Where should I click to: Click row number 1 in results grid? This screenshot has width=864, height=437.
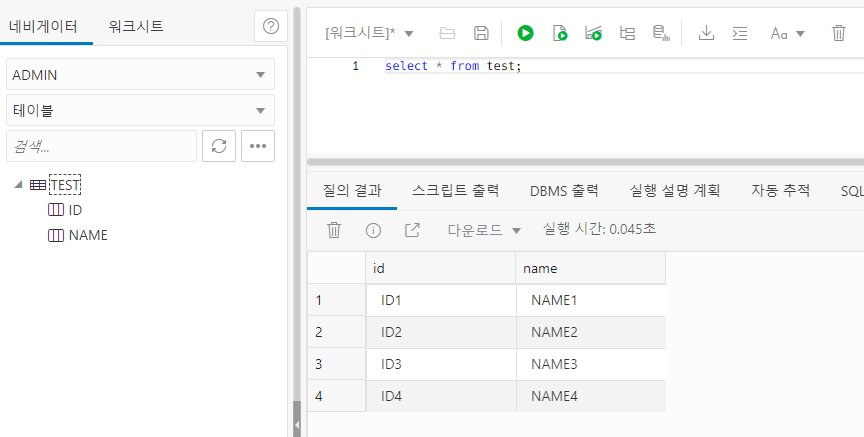coord(336,300)
